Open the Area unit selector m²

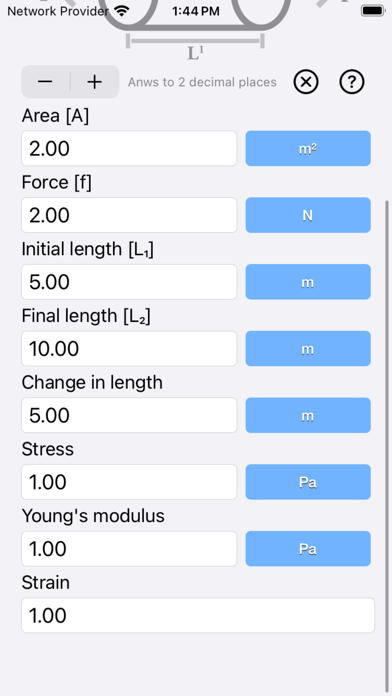[308, 148]
